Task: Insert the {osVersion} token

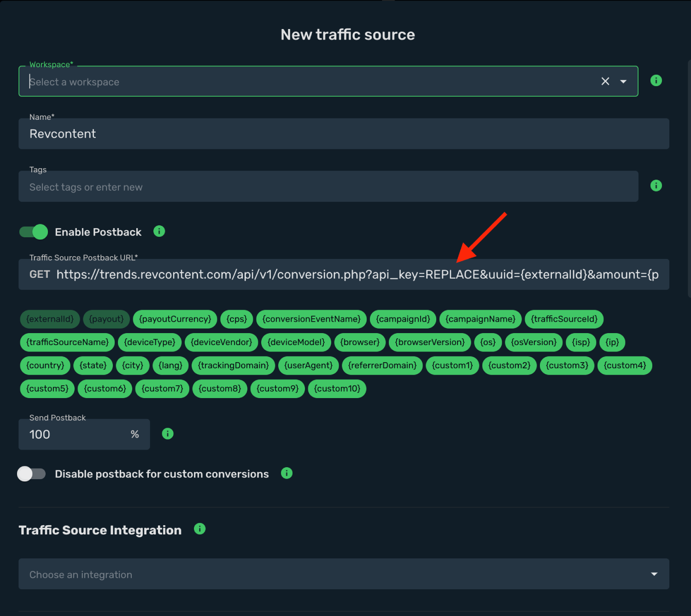Action: click(x=534, y=342)
